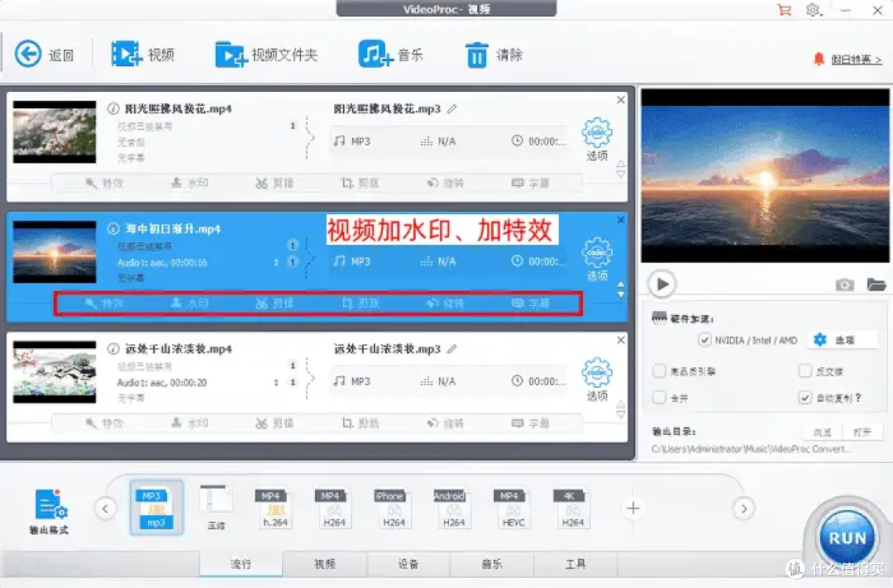Open 字幕 subtitles for 远处千山浓淡妆.mp4

click(530, 423)
